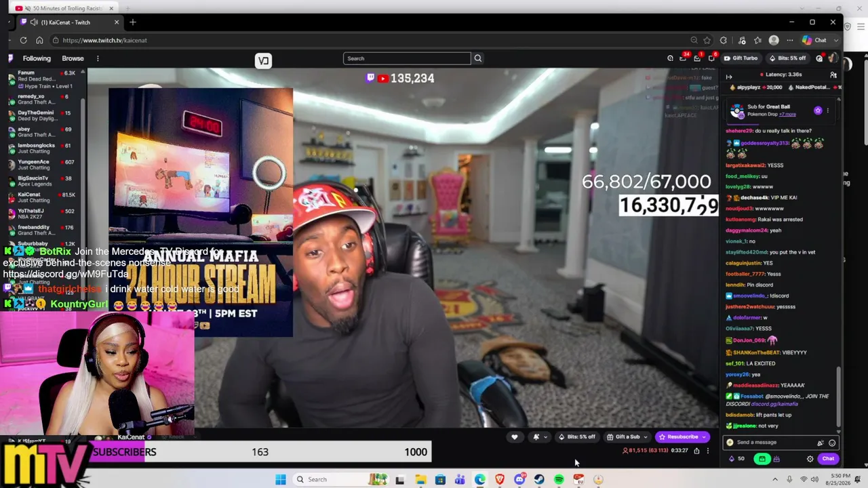This screenshot has width=868, height=488.
Task: Open the browser profile avatar
Action: (x=774, y=40)
